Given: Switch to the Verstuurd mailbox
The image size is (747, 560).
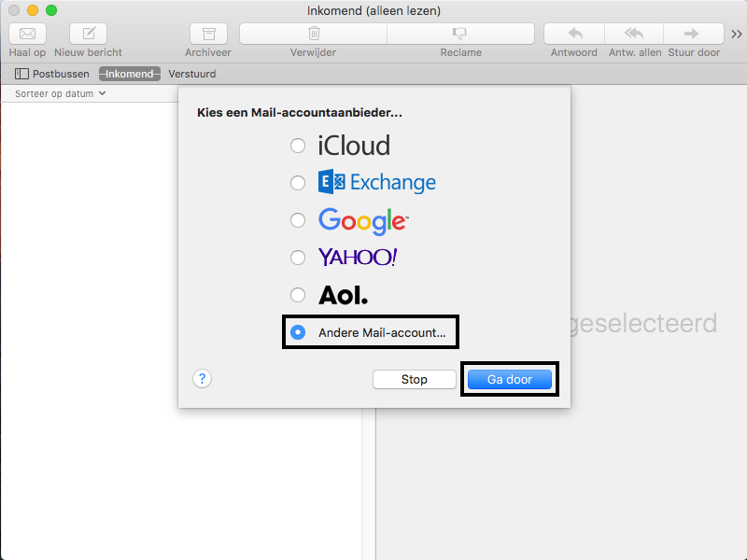Looking at the screenshot, I should 191,74.
